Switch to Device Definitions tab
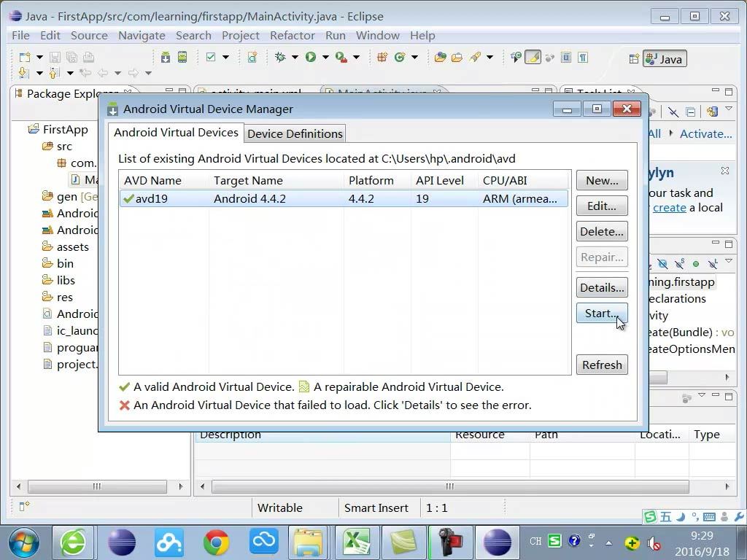The height and width of the screenshot is (560, 747). [295, 134]
